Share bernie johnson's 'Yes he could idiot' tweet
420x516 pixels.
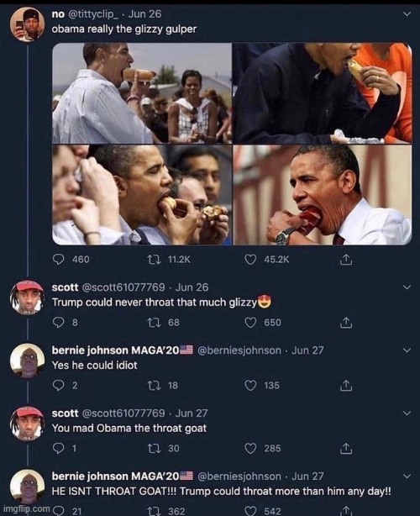coord(346,386)
